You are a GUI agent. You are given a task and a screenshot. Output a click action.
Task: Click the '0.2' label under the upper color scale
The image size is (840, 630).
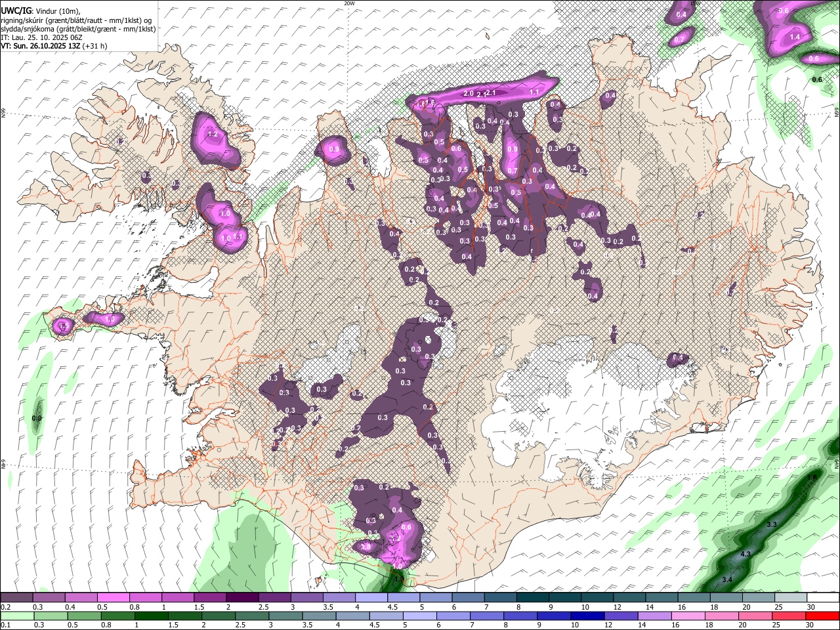(x=5, y=607)
